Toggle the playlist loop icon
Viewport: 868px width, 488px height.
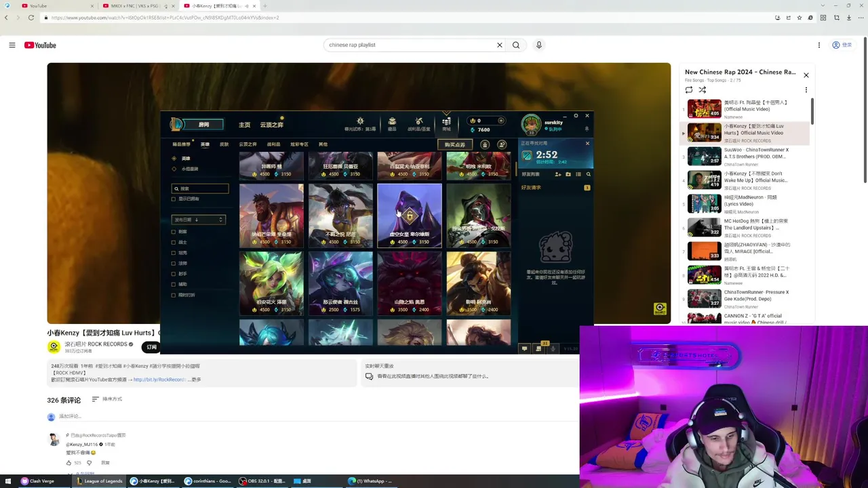tap(689, 89)
